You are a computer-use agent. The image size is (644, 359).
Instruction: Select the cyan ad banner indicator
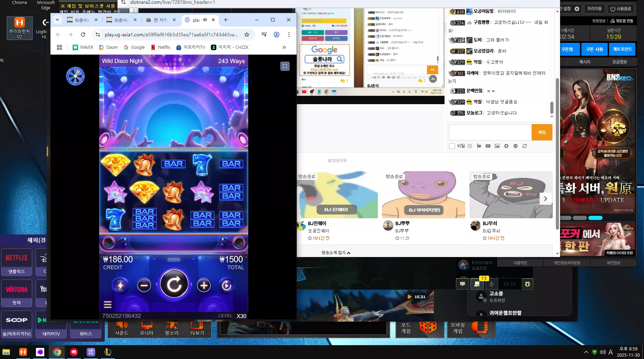595,218
